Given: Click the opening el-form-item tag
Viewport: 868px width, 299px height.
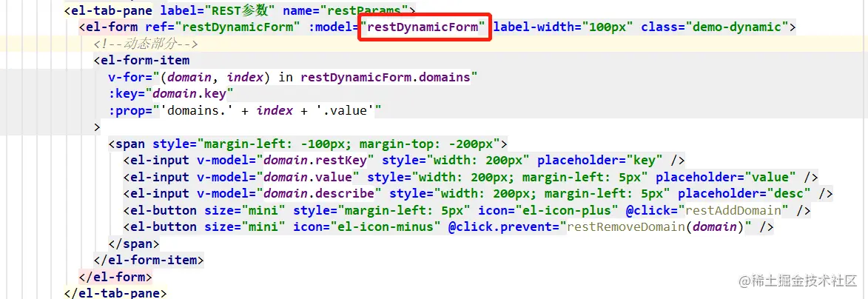Looking at the screenshot, I should 142,61.
